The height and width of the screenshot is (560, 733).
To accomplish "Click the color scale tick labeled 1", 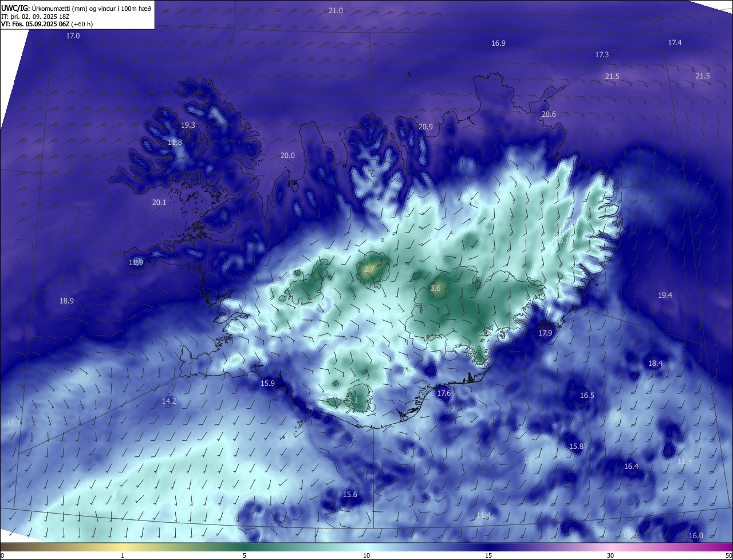I will pyautogui.click(x=123, y=555).
